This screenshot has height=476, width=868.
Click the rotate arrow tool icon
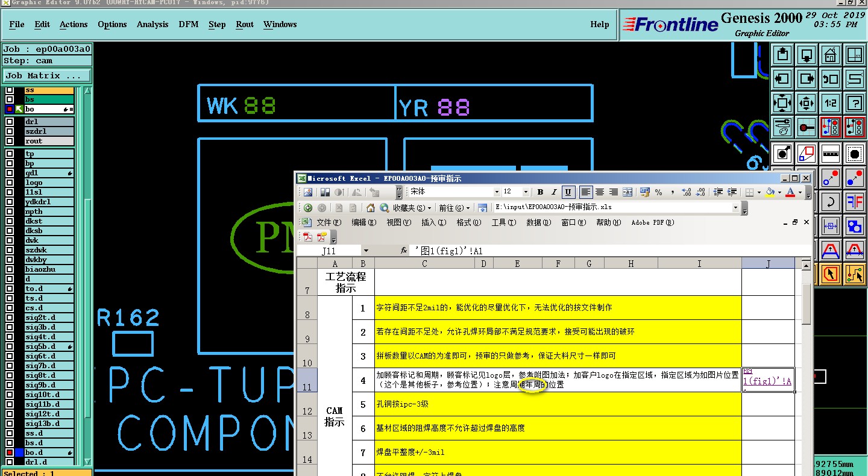831,202
